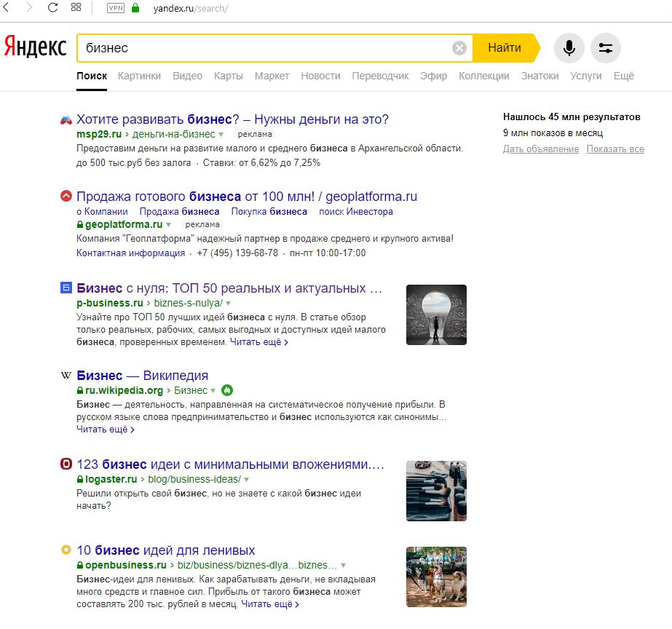Reload the page with the refresh icon
The width and height of the screenshot is (672, 629).
[52, 7]
